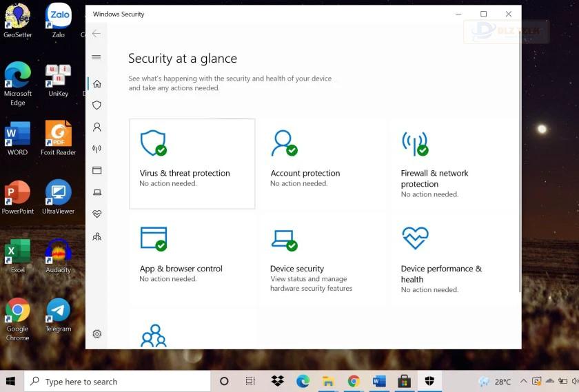The height and width of the screenshot is (392, 579).
Task: Minimize the Windows Security window
Action: 458,14
